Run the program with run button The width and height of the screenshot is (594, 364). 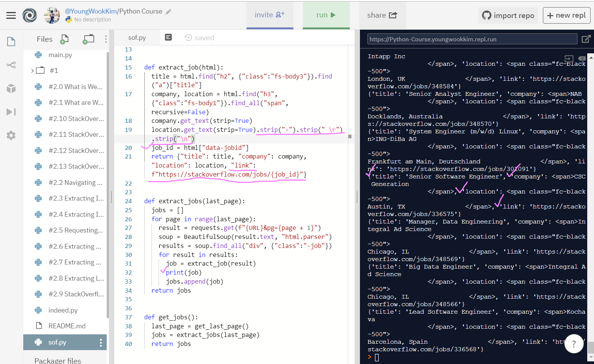tap(326, 15)
